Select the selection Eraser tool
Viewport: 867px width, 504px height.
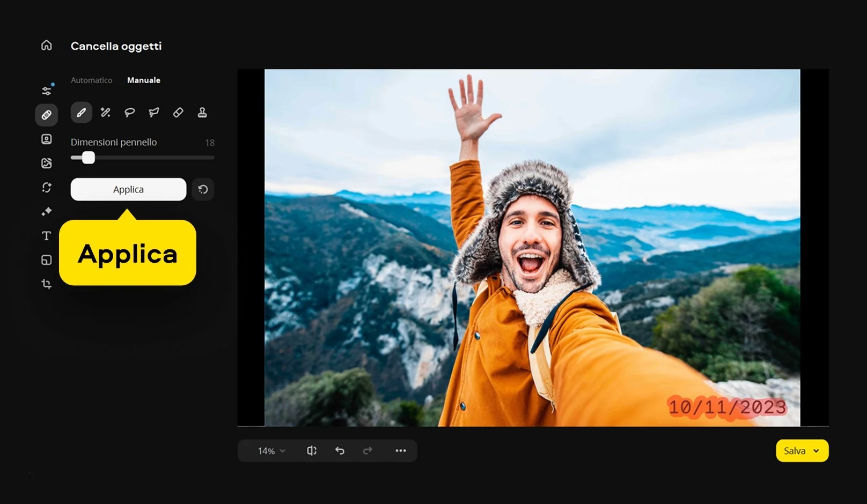(x=178, y=113)
